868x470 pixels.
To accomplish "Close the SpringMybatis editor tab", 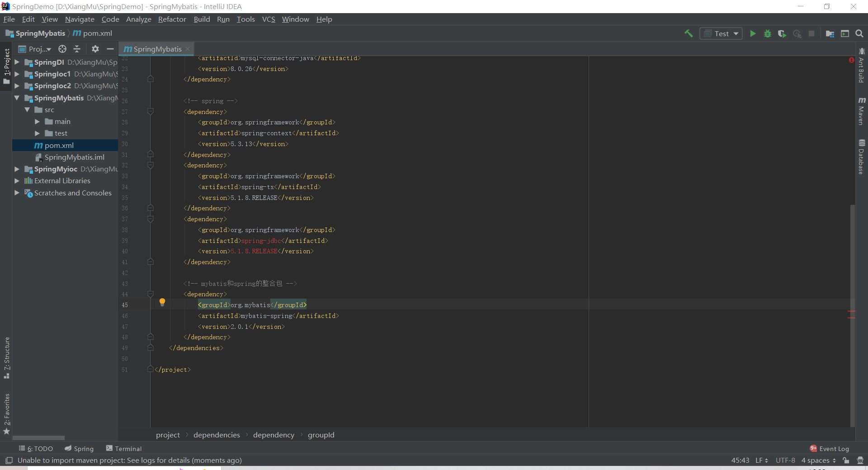I will click(x=188, y=49).
